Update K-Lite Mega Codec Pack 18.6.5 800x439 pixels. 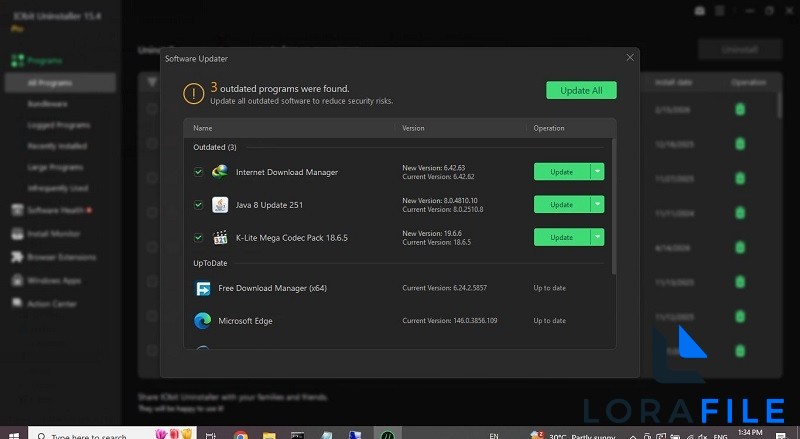562,237
